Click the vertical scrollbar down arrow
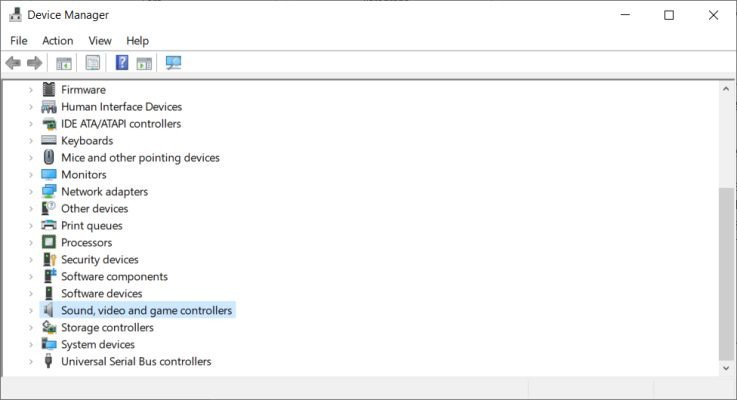Viewport: 737px width, 400px height. (726, 368)
